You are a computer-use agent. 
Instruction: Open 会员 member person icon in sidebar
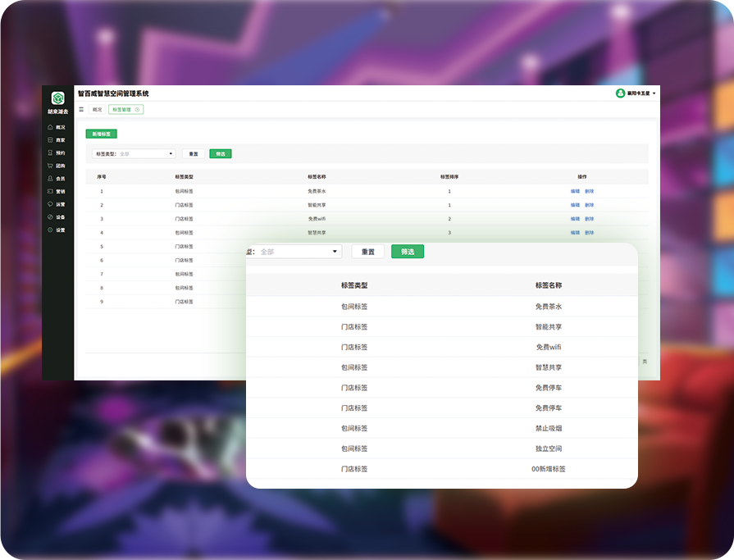pos(50,179)
